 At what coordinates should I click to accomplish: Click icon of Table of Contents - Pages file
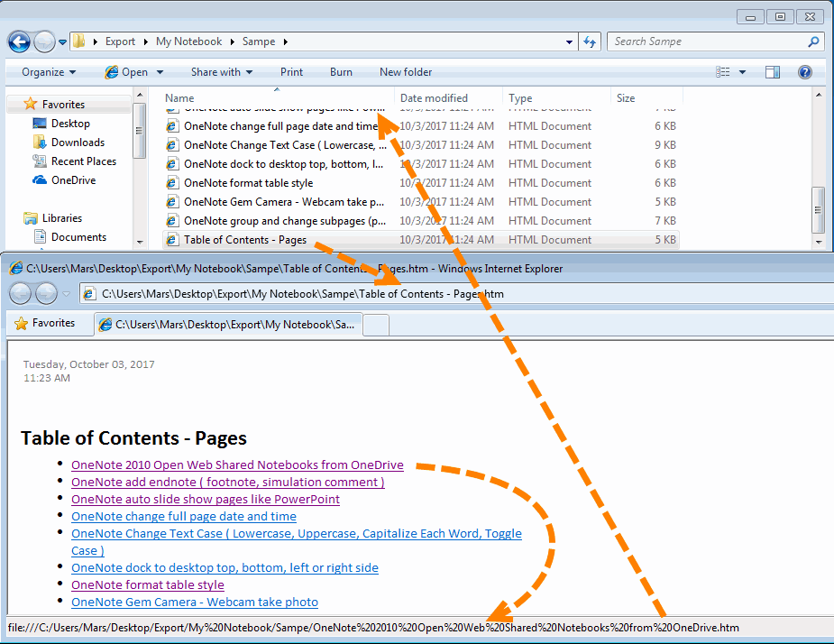[171, 240]
